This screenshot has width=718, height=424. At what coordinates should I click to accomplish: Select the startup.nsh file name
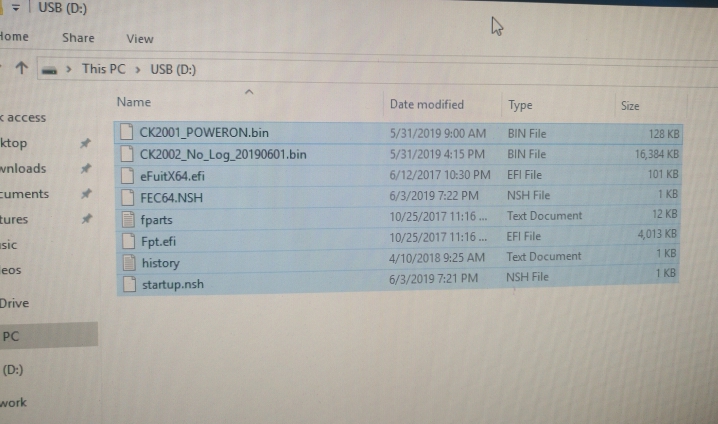[x=173, y=284]
